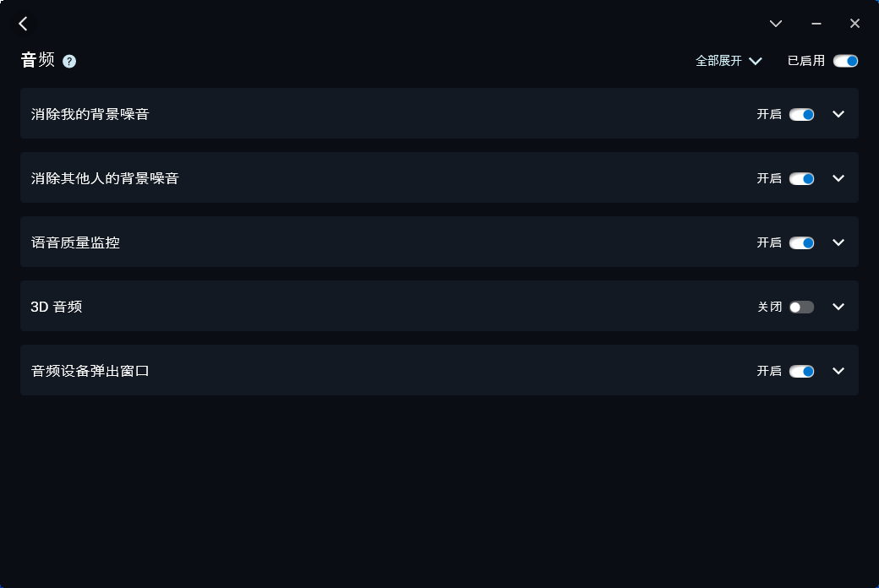Expand the 消除其他人的背景噪音 section chevron

[838, 178]
